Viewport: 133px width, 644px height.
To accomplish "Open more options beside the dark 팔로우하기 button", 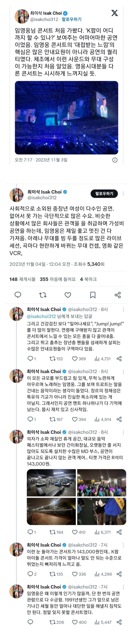I will (123, 193).
